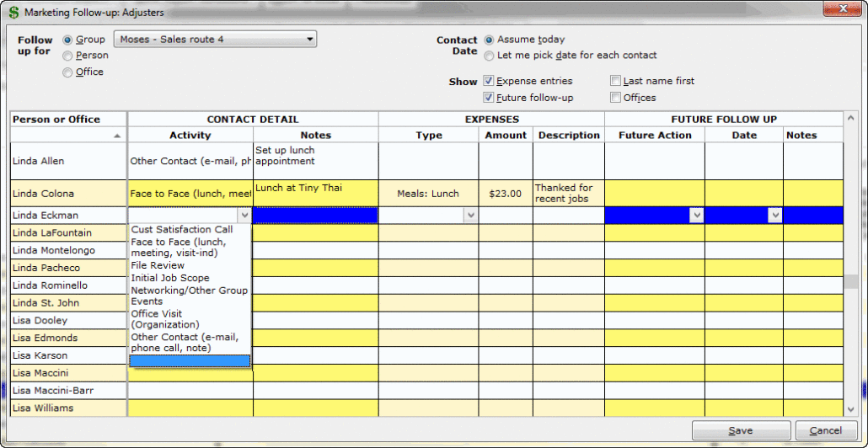The width and height of the screenshot is (868, 448).
Task: Click the Save button
Action: pyautogui.click(x=741, y=430)
